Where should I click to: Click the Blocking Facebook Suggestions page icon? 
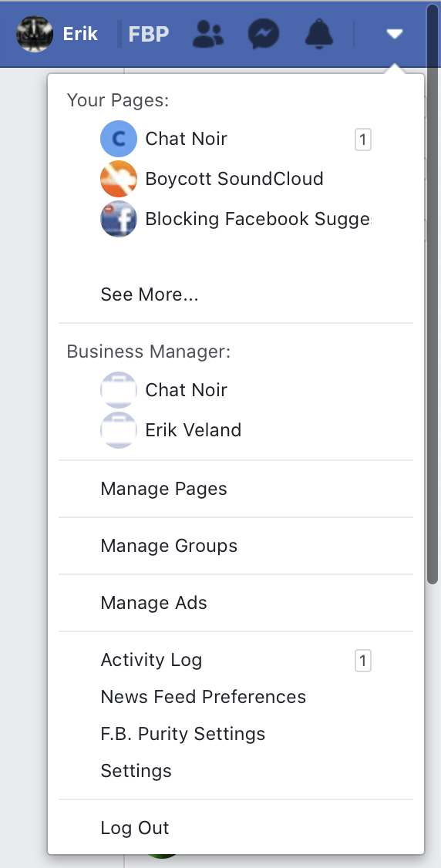click(119, 219)
